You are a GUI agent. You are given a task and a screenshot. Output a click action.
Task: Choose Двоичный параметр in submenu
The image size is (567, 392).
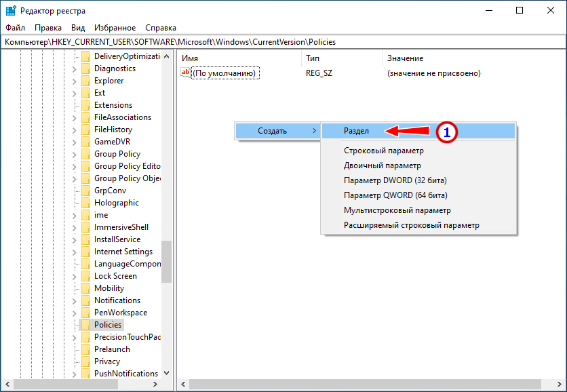click(418, 165)
